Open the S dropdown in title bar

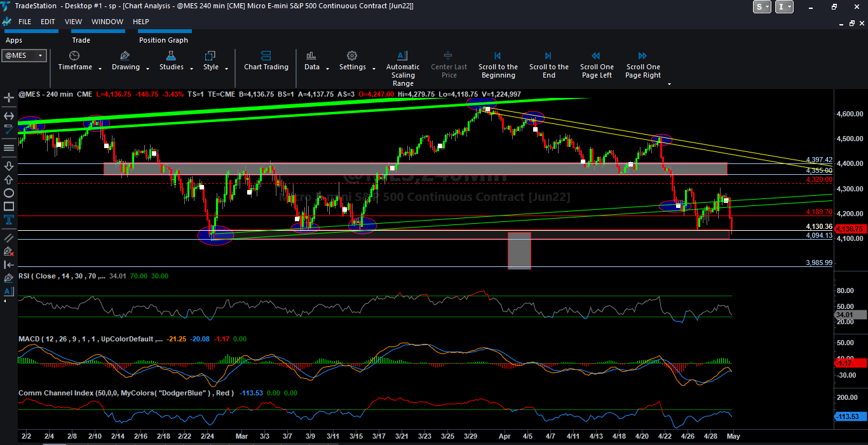[762, 6]
